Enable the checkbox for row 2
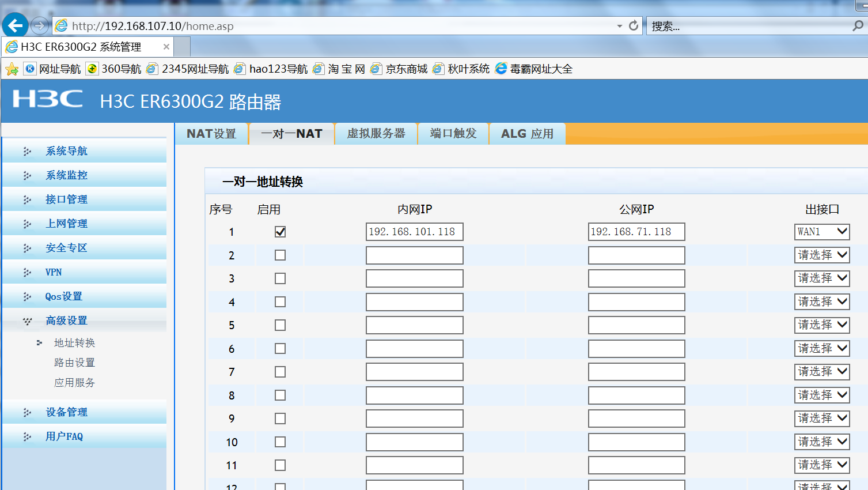 [x=280, y=255]
